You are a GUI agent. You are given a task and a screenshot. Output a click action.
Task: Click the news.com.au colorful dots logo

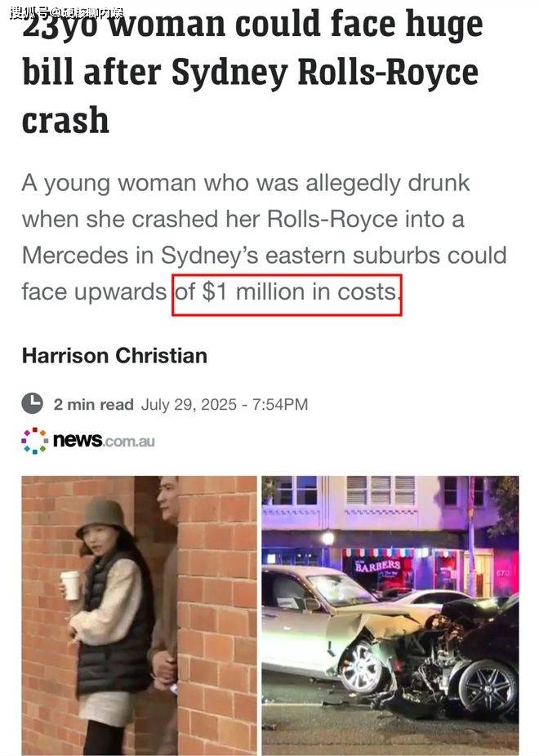coord(35,441)
